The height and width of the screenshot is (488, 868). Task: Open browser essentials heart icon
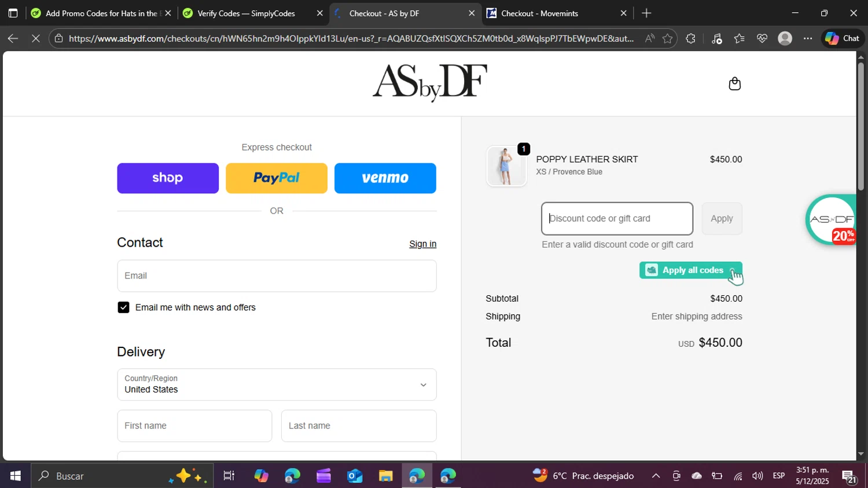tap(762, 38)
